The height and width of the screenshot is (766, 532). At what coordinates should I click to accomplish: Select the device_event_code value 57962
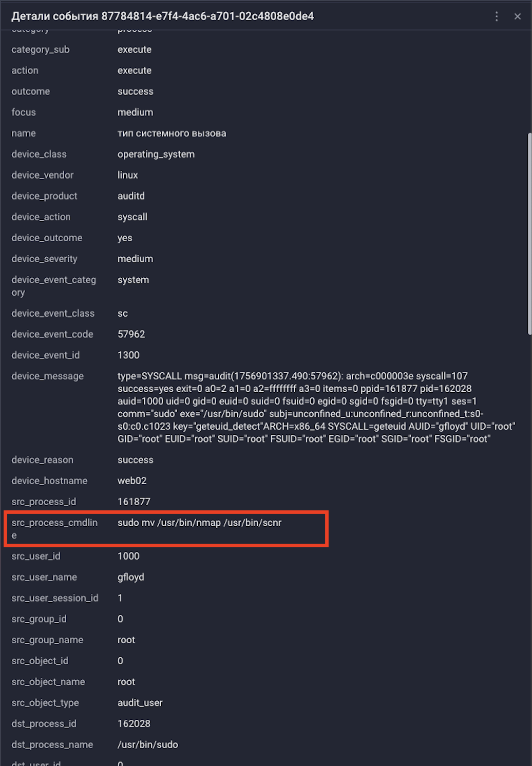coord(131,334)
